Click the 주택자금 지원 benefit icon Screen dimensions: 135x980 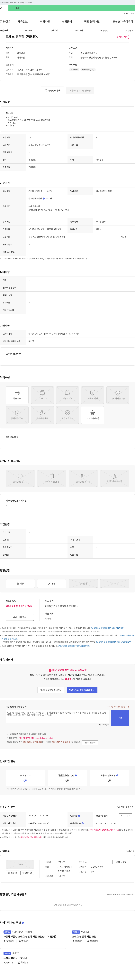(x=17, y=415)
